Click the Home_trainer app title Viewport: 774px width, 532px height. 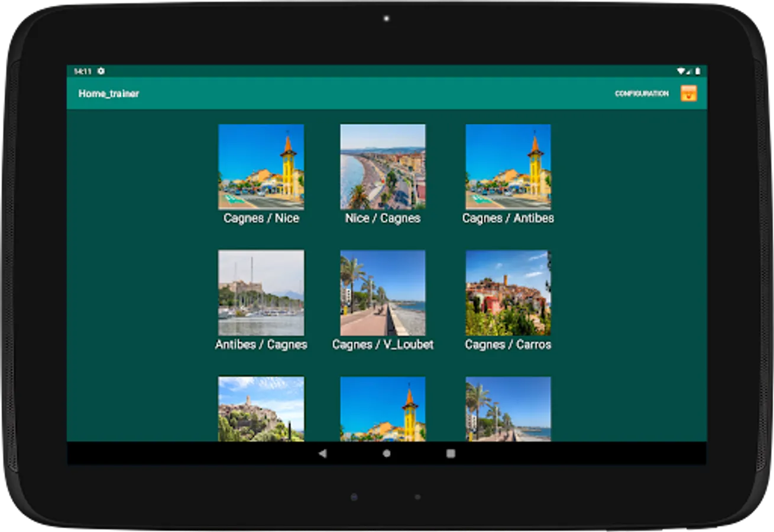click(x=109, y=93)
